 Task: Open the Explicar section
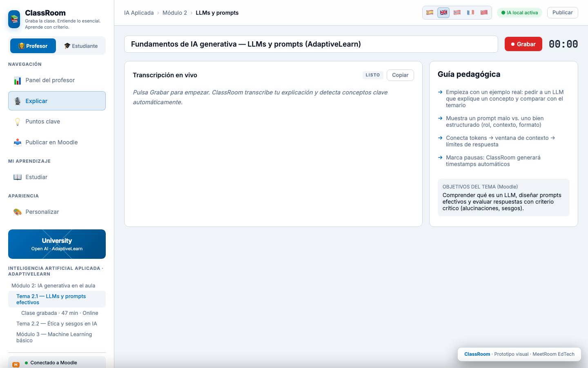click(57, 101)
